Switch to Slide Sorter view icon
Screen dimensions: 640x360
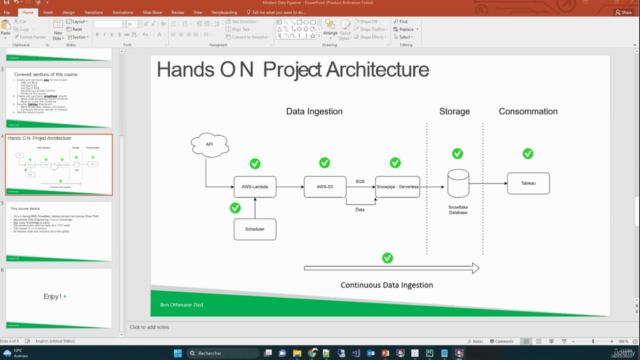tap(539, 341)
